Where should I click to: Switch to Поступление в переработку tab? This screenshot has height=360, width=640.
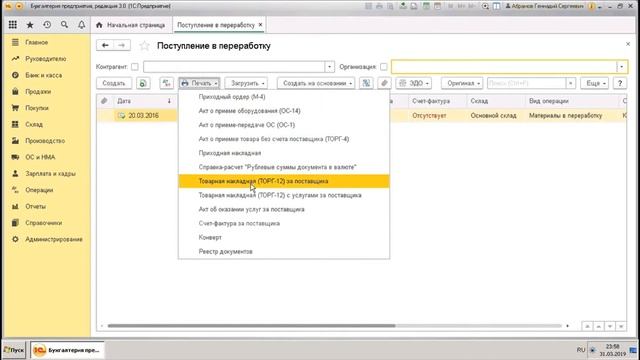[216, 25]
